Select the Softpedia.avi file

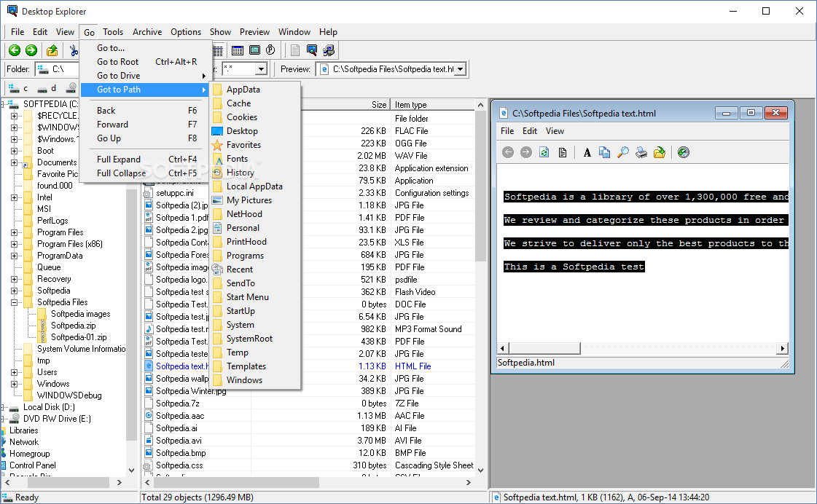click(x=179, y=441)
